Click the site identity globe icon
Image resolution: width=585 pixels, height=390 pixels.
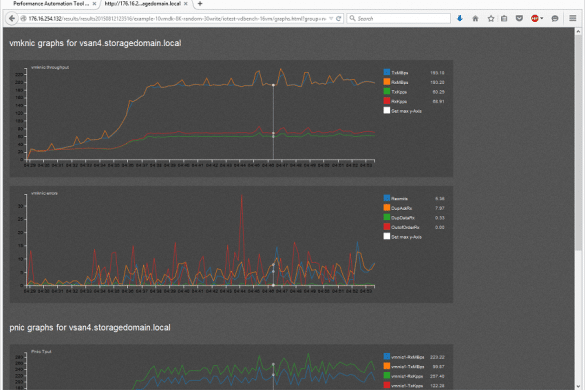[x=23, y=18]
